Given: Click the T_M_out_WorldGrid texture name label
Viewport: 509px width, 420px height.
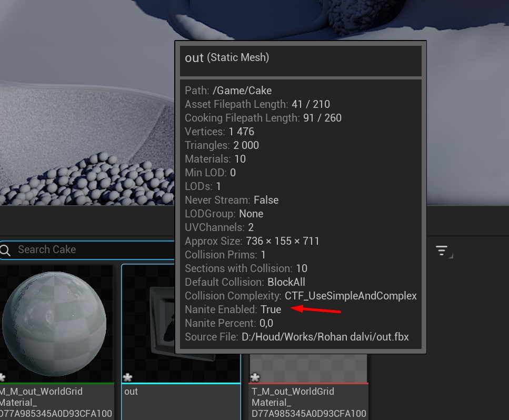Looking at the screenshot, I should tap(308, 403).
